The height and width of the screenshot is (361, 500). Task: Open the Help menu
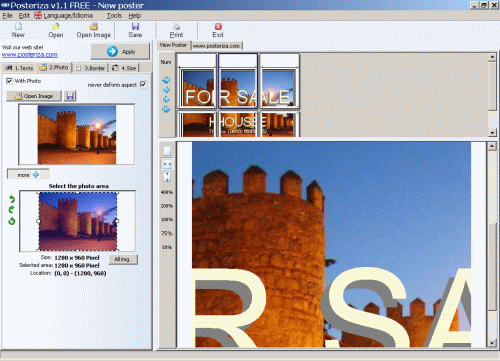click(135, 16)
